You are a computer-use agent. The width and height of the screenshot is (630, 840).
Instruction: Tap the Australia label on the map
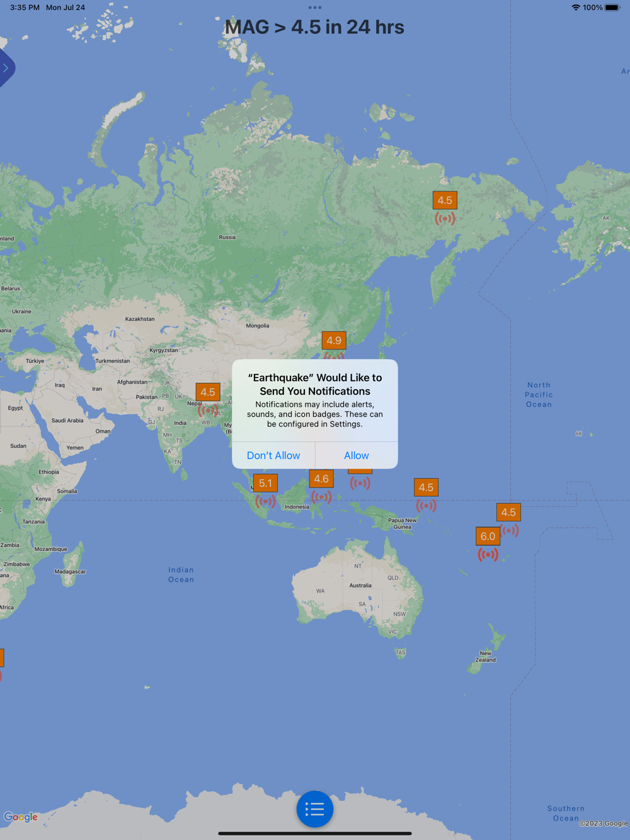[x=360, y=586]
